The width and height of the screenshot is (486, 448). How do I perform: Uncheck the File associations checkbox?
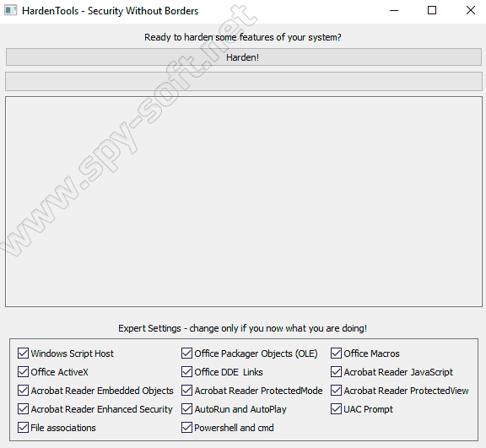click(x=23, y=428)
